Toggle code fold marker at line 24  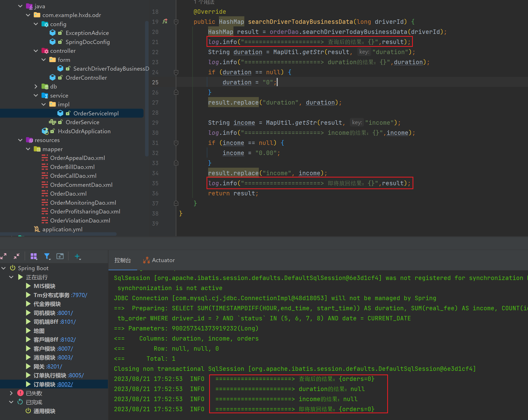point(176,72)
